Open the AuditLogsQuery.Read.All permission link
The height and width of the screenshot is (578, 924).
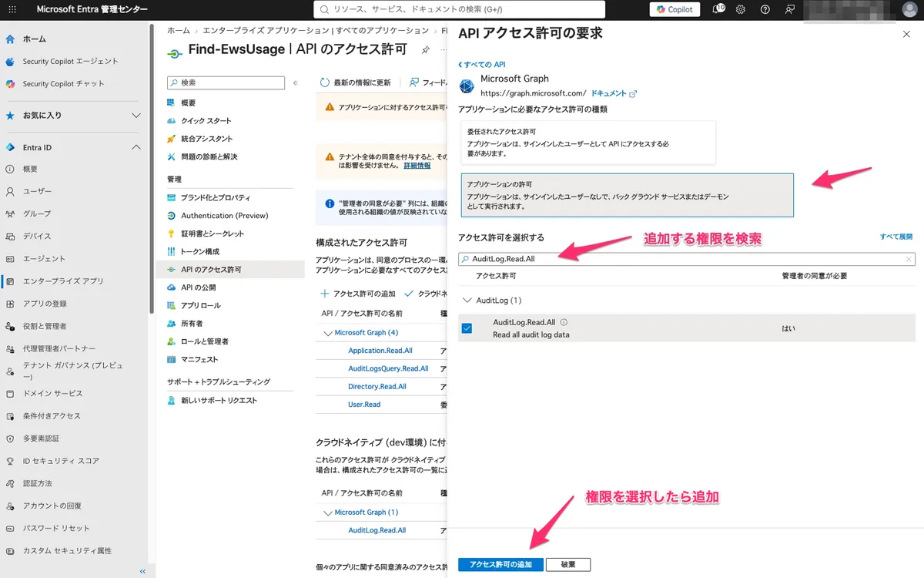pos(388,368)
